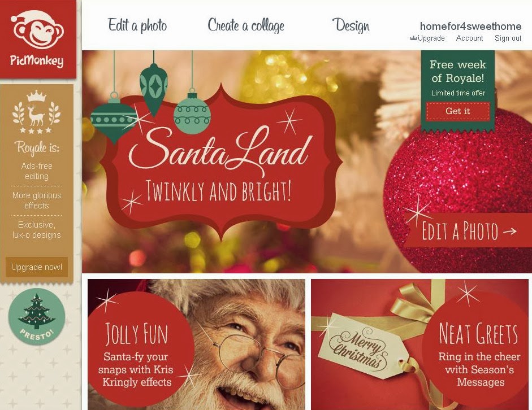Click the crown icon beside Upgrade
Viewport: 532px width, 410px height.
pos(413,38)
